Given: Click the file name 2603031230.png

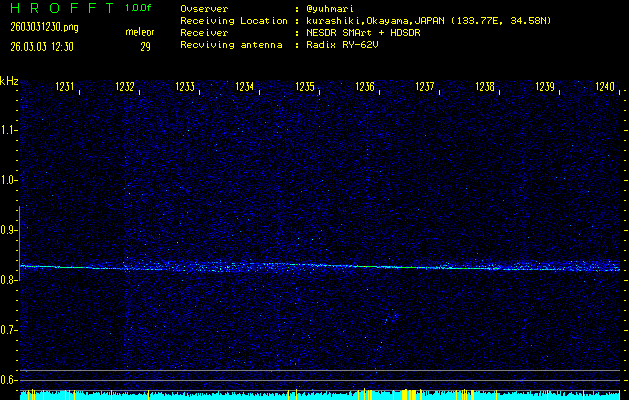Looking at the screenshot, I should coord(44,27).
